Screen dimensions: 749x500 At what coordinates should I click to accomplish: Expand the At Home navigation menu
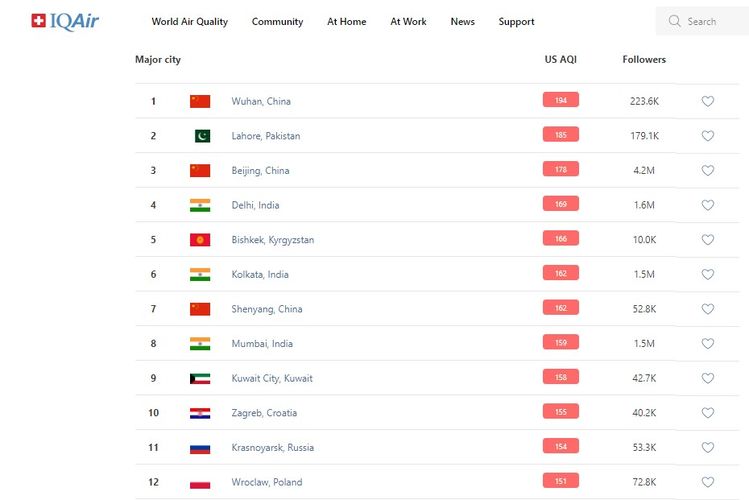(x=347, y=22)
